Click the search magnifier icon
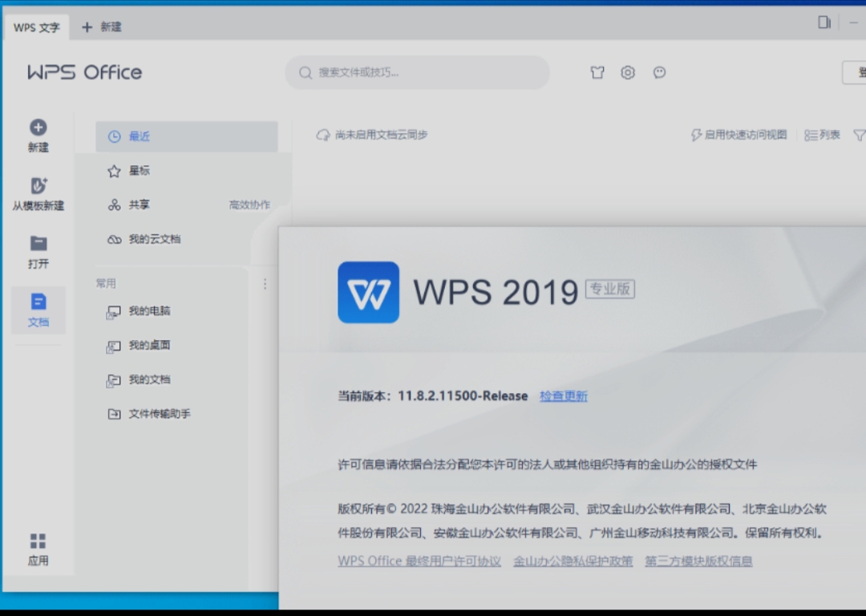Image resolution: width=866 pixels, height=616 pixels. (x=306, y=72)
